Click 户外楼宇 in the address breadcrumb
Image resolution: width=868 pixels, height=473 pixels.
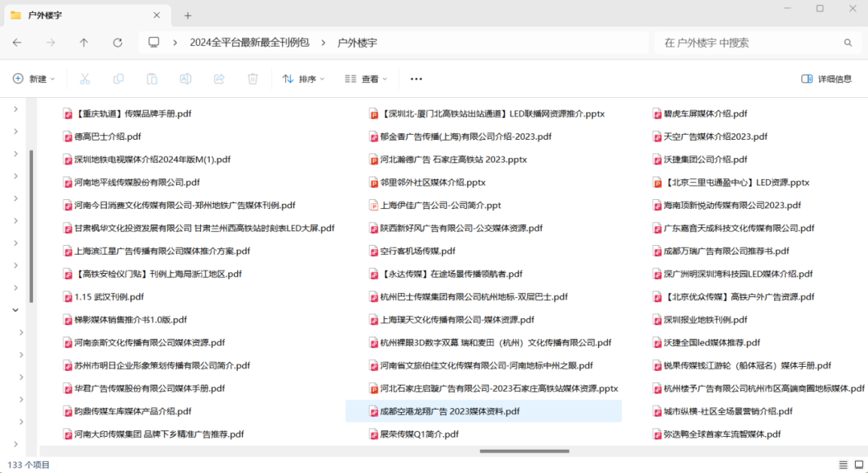coord(357,43)
